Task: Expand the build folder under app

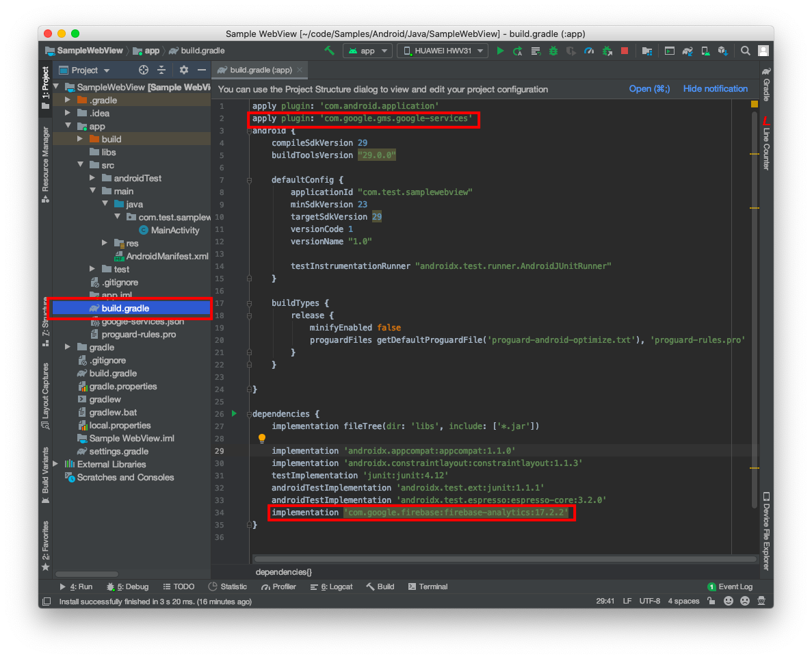Action: click(80, 139)
